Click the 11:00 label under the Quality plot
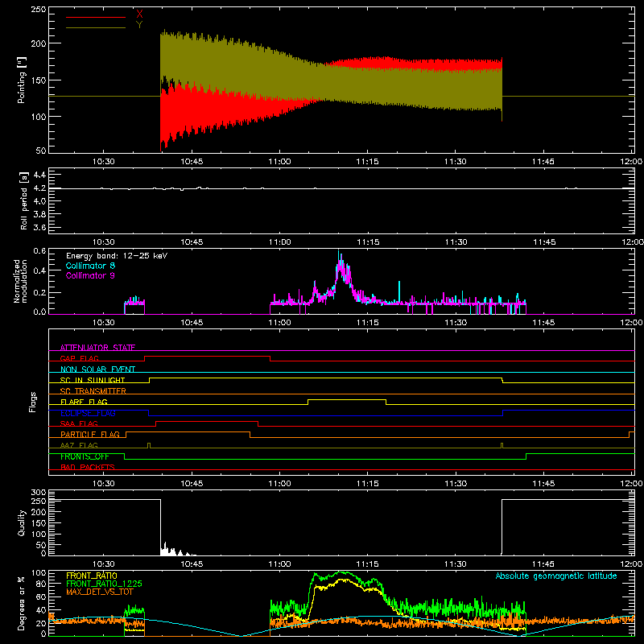Viewport: 644px width, 644px height. click(279, 564)
